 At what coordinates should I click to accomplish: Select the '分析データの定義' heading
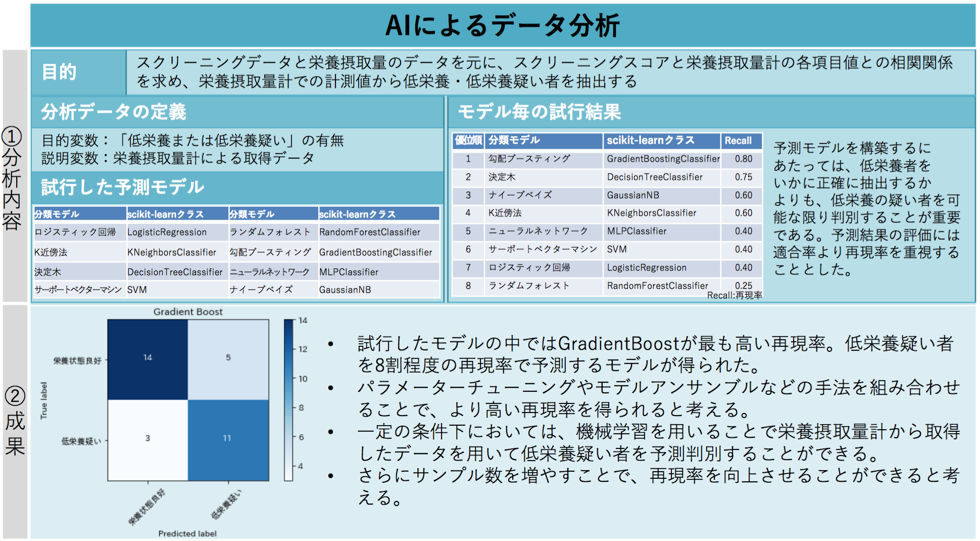114,112
